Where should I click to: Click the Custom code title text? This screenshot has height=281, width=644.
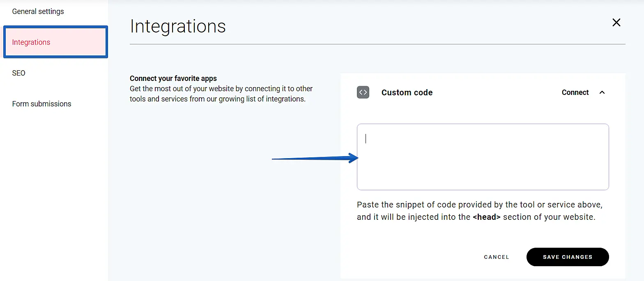pos(407,92)
